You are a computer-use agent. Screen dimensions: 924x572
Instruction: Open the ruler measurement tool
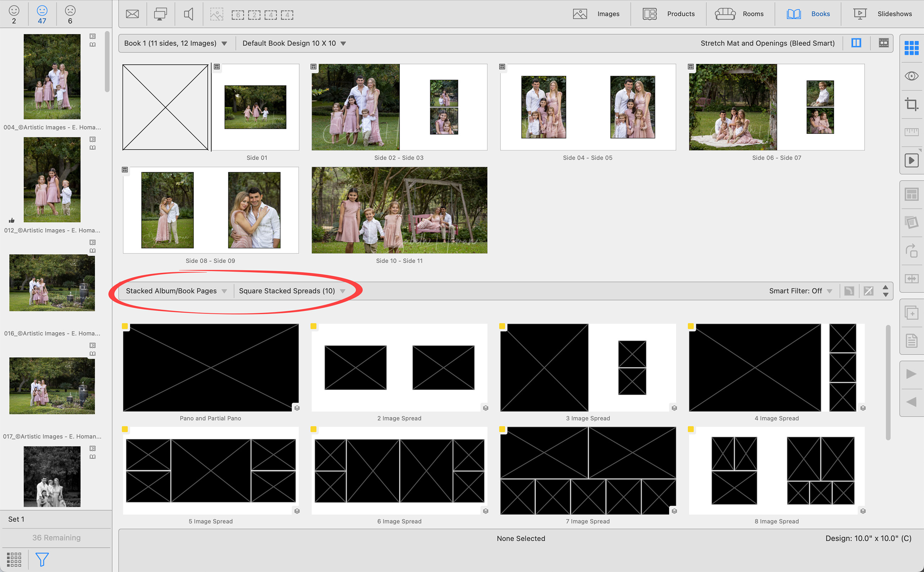click(911, 132)
